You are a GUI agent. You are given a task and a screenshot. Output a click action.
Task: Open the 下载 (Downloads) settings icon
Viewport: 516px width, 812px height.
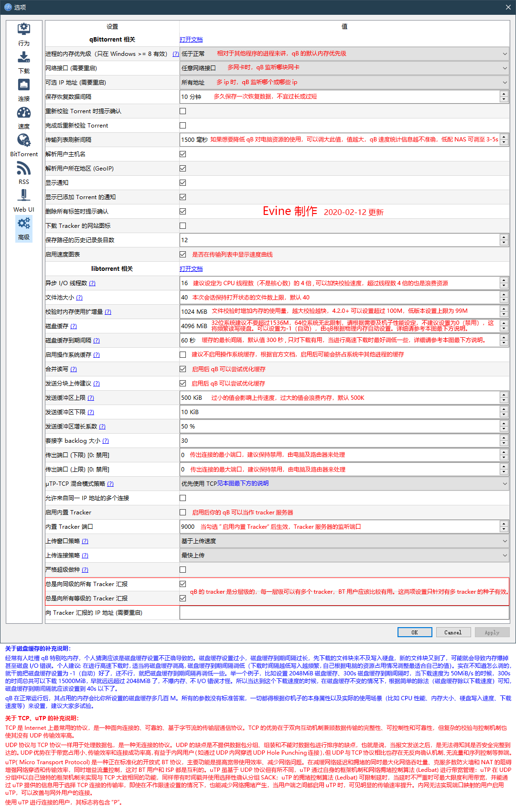click(x=24, y=57)
